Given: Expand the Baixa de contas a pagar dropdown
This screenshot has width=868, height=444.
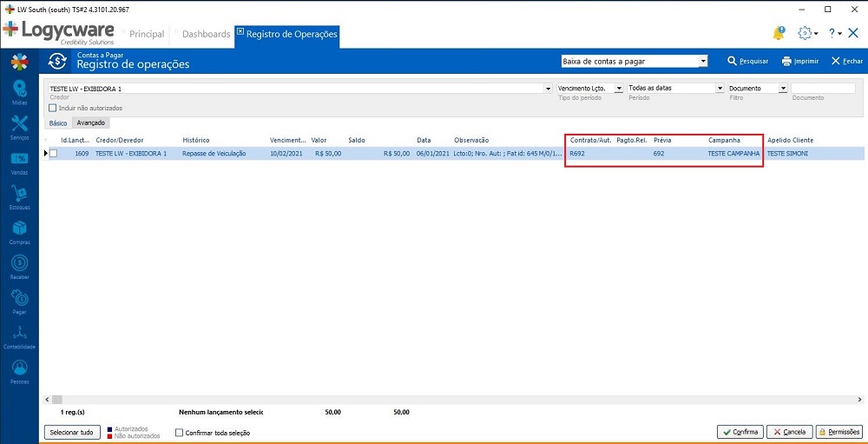Looking at the screenshot, I should coord(703,62).
